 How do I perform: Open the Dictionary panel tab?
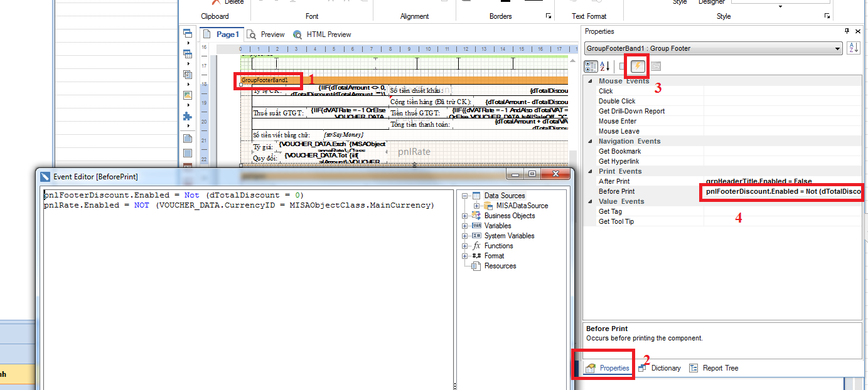coord(659,368)
